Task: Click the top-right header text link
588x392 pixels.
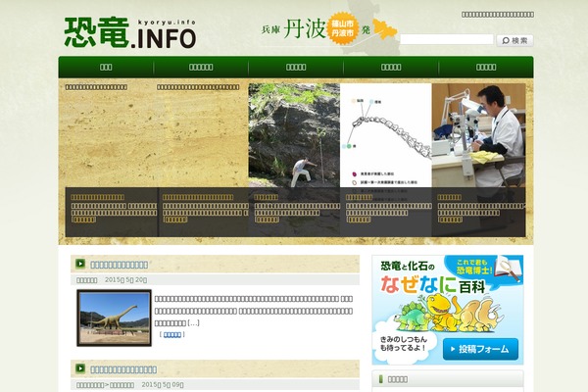Action: click(498, 15)
